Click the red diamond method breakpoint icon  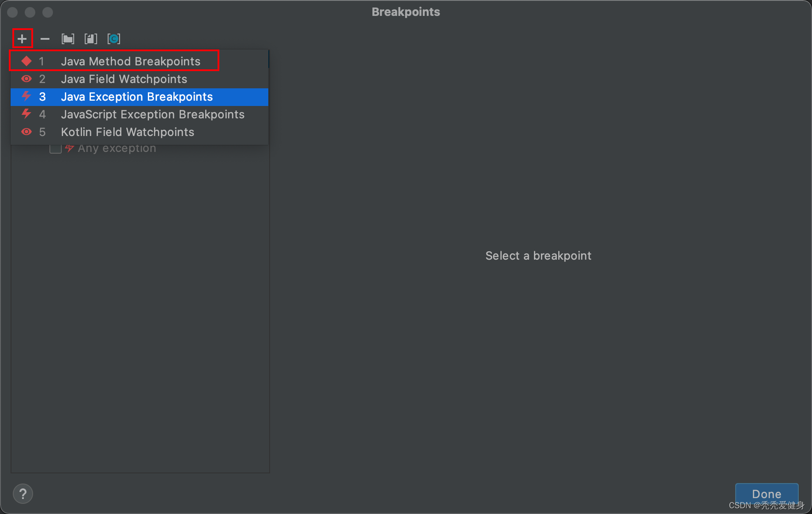[x=26, y=61]
